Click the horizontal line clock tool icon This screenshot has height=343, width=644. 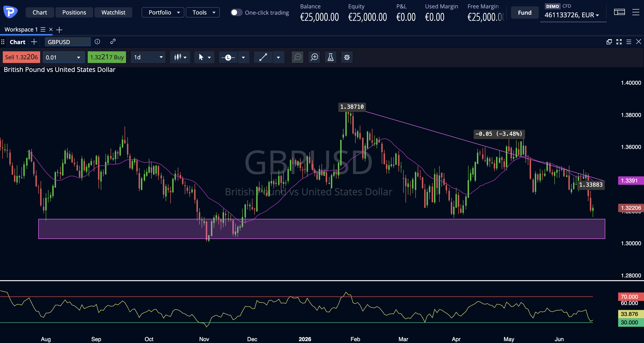click(228, 57)
